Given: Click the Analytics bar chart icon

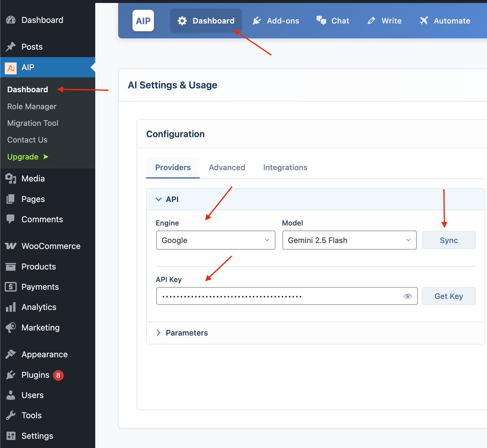Looking at the screenshot, I should point(11,307).
